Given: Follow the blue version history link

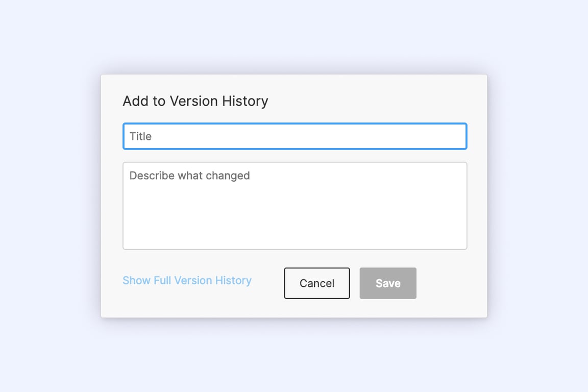Looking at the screenshot, I should 187,281.
